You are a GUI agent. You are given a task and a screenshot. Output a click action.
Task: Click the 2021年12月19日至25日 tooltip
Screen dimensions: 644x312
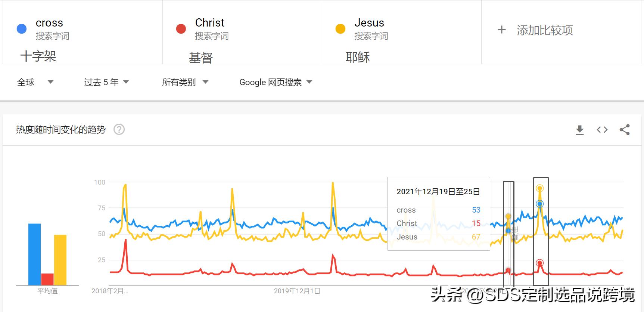[438, 191]
